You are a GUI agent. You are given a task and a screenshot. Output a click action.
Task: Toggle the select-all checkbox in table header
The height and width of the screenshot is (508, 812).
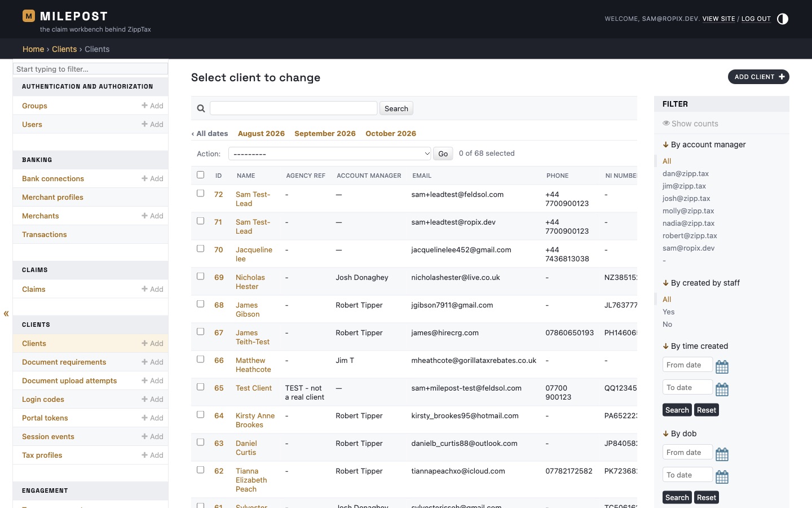coord(200,175)
